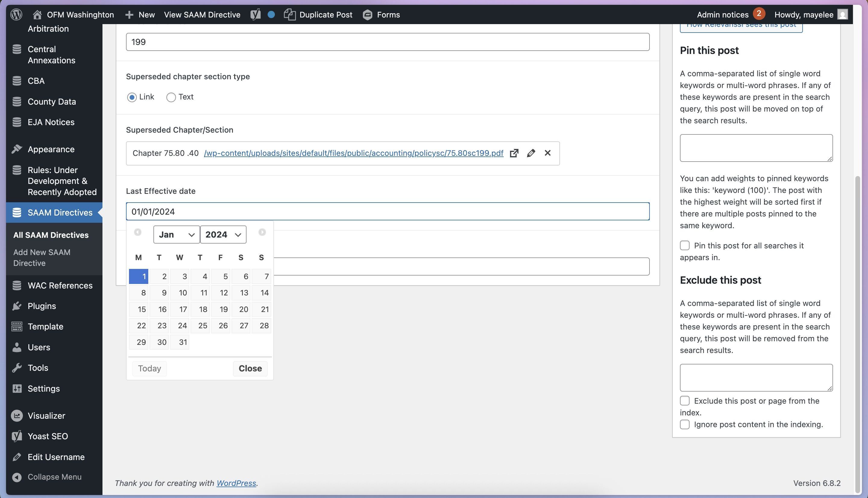Check exclude this post from the index
Viewport: 868px width, 498px height.
(684, 401)
